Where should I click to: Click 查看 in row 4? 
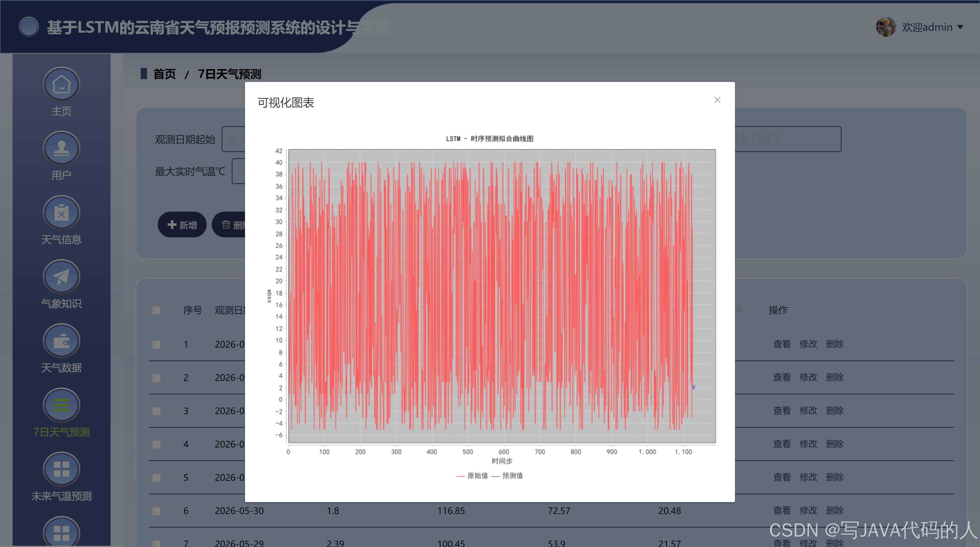(782, 444)
